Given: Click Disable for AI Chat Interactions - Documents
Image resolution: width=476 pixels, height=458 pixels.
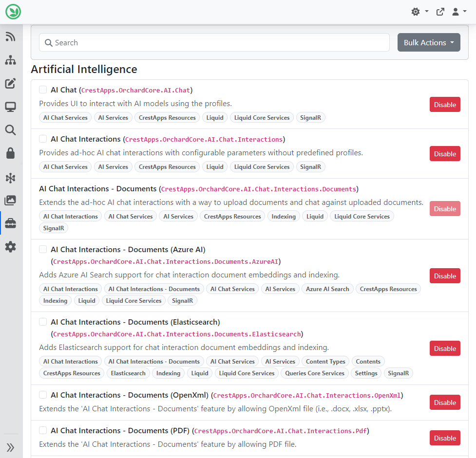Looking at the screenshot, I should (x=445, y=209).
